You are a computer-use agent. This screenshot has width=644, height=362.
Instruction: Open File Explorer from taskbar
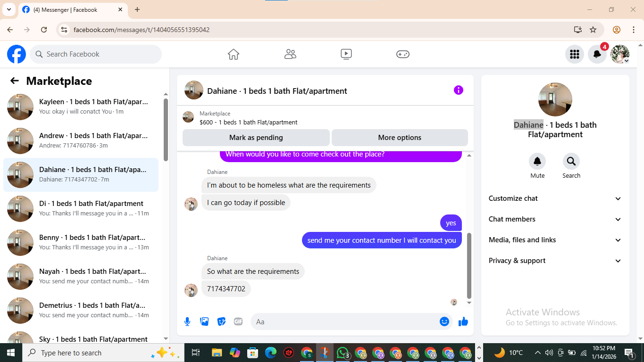tap(217, 353)
